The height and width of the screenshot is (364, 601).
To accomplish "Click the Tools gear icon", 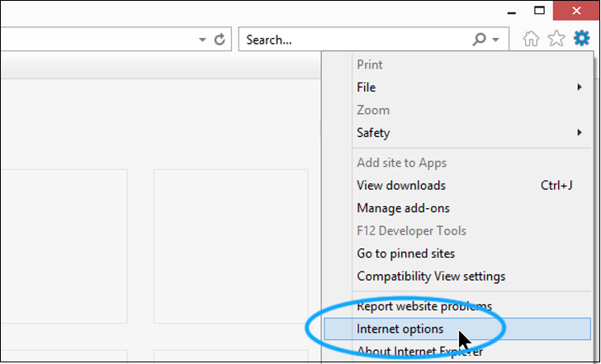I will point(582,39).
